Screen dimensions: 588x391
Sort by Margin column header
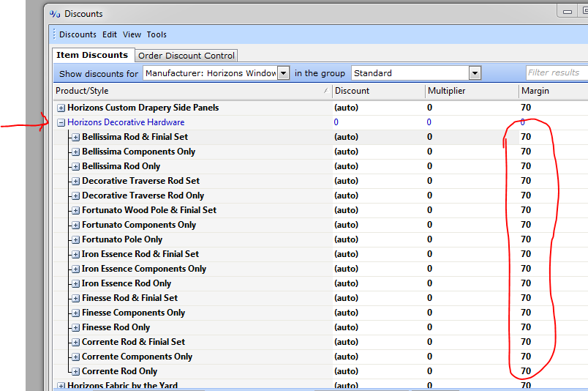[553, 91]
